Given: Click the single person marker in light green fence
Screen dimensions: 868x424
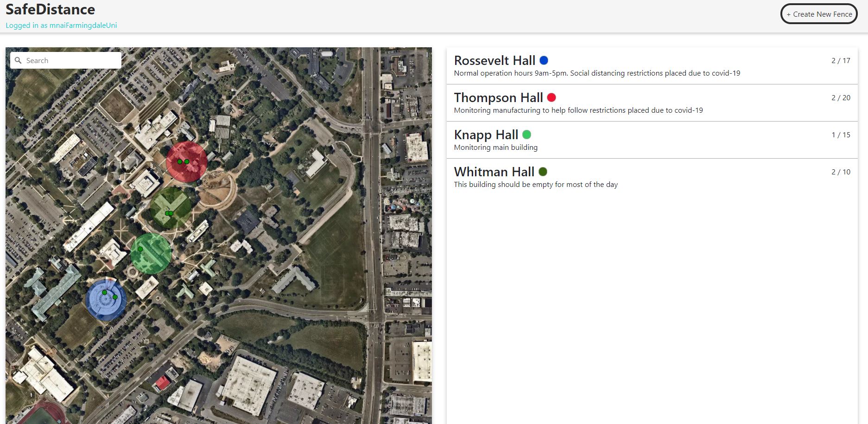Looking at the screenshot, I should coord(140,249).
